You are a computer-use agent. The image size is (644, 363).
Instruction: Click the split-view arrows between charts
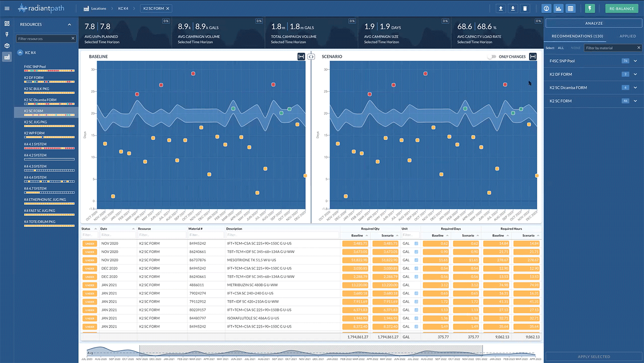click(x=311, y=57)
